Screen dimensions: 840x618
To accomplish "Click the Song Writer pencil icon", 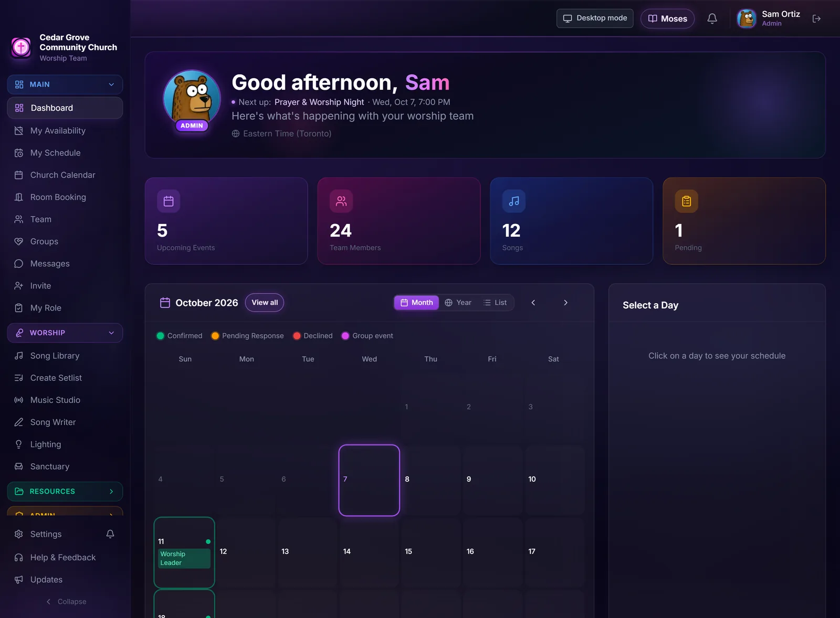I will click(19, 422).
